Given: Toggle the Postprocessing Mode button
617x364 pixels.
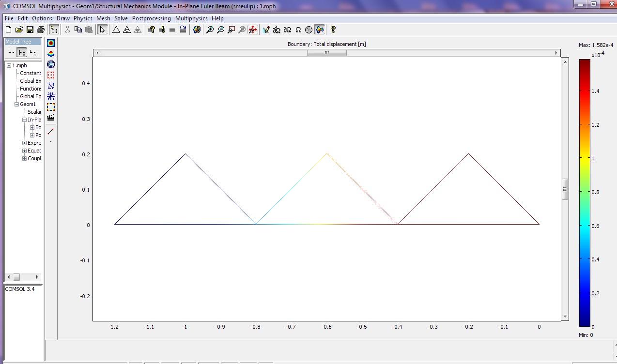Looking at the screenshot, I should (x=320, y=30).
